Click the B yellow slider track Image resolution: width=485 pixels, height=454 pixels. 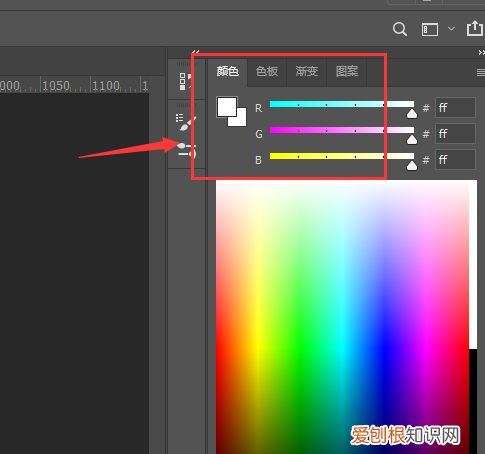(x=342, y=156)
